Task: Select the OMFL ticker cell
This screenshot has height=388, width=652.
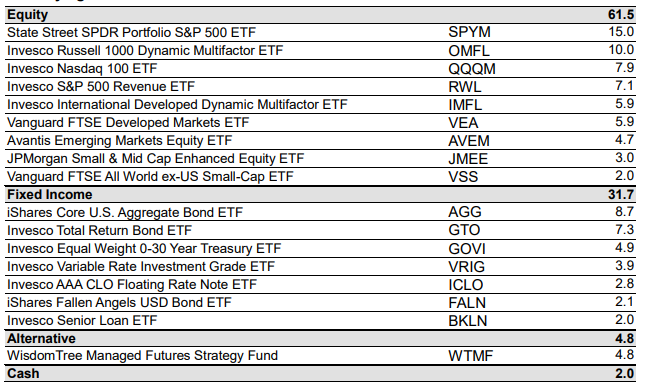Action: click(469, 51)
